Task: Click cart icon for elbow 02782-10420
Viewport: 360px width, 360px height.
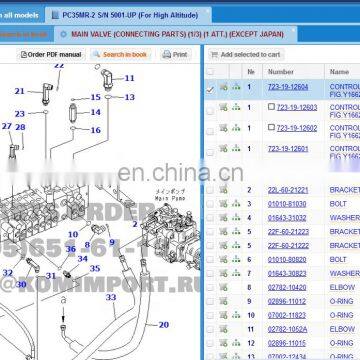Action: 223,287
